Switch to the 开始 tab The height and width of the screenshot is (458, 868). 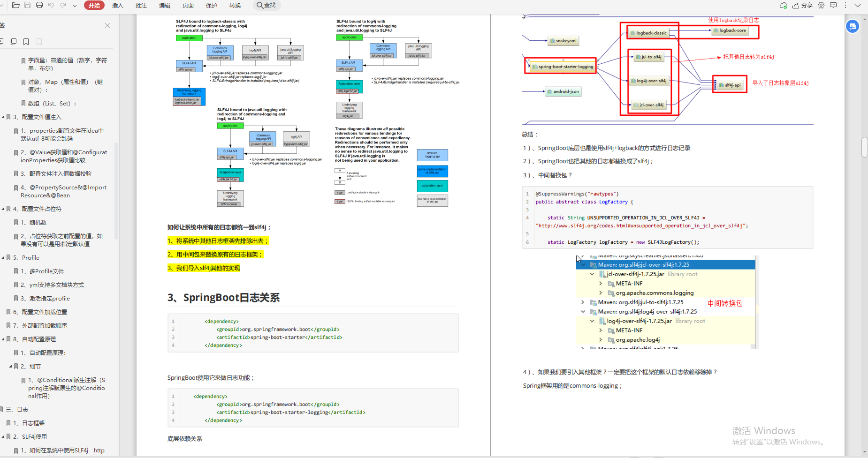click(94, 5)
